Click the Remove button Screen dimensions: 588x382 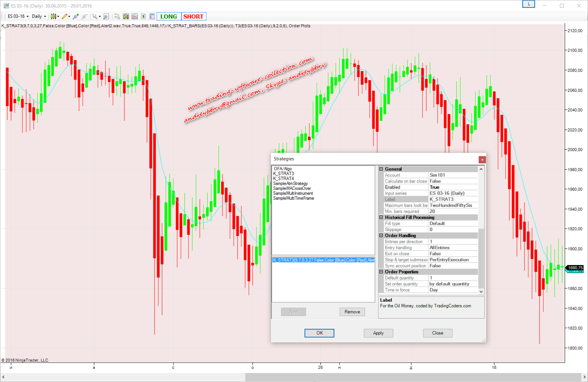(352, 312)
